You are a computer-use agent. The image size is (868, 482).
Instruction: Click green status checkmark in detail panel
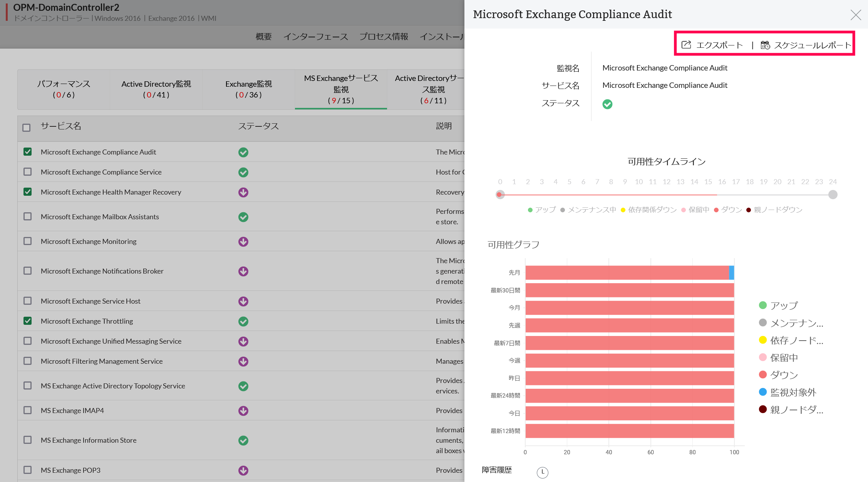(x=607, y=104)
